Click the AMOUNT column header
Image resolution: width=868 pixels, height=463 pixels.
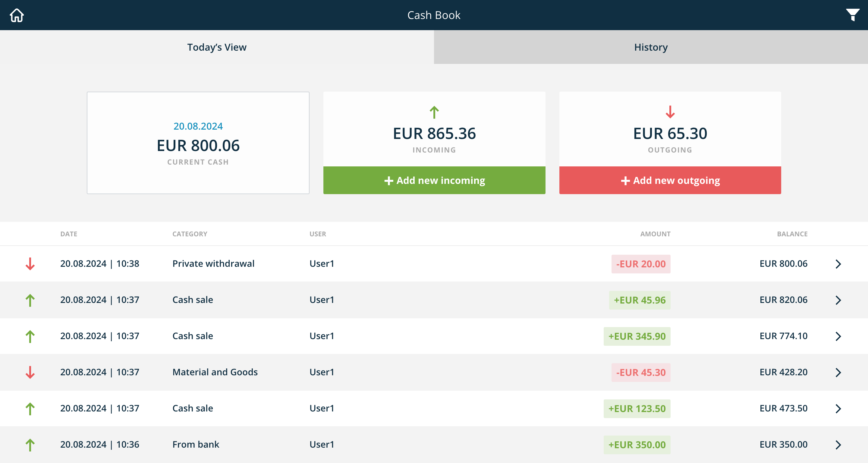(x=655, y=234)
